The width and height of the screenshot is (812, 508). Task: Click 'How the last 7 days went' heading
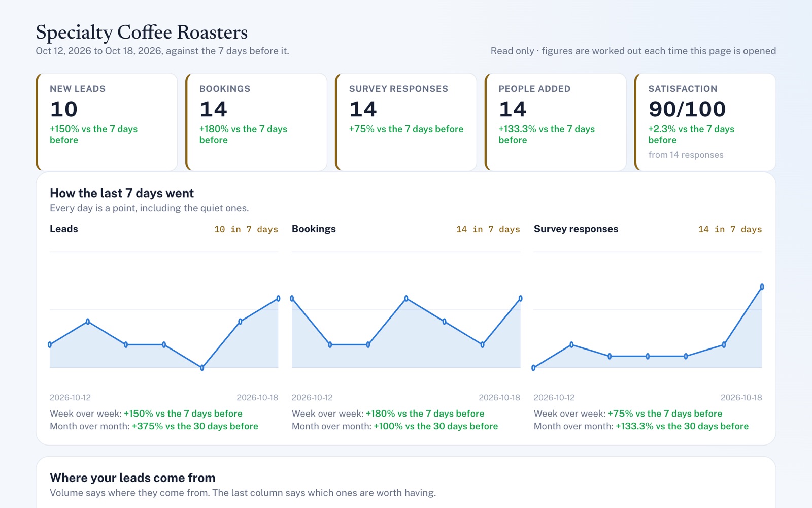click(x=122, y=193)
